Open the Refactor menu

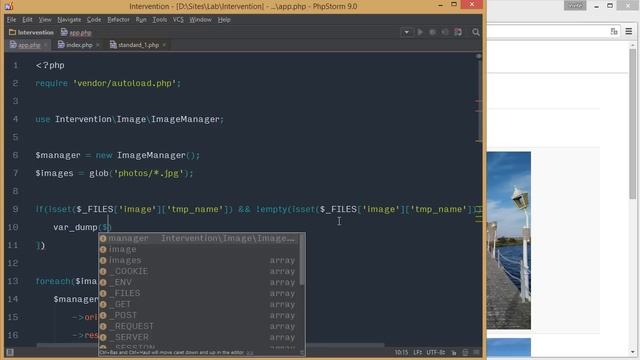(x=118, y=20)
